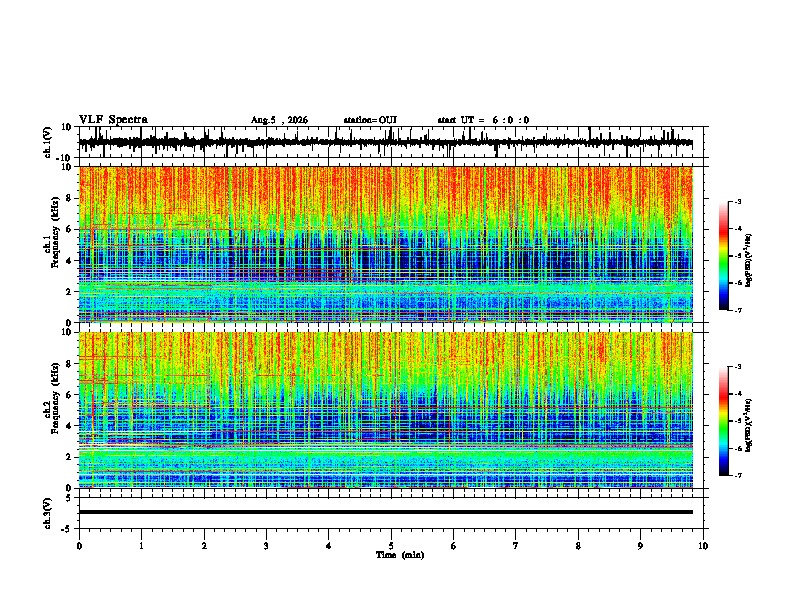Click the "2" kHz tick of ch.2 spectrogram
792x612 pixels.
point(69,457)
